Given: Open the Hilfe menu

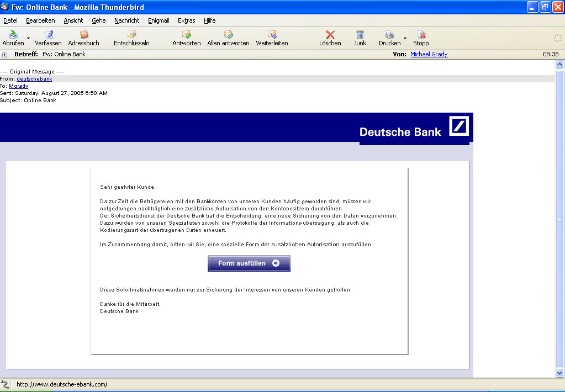Looking at the screenshot, I should (210, 20).
